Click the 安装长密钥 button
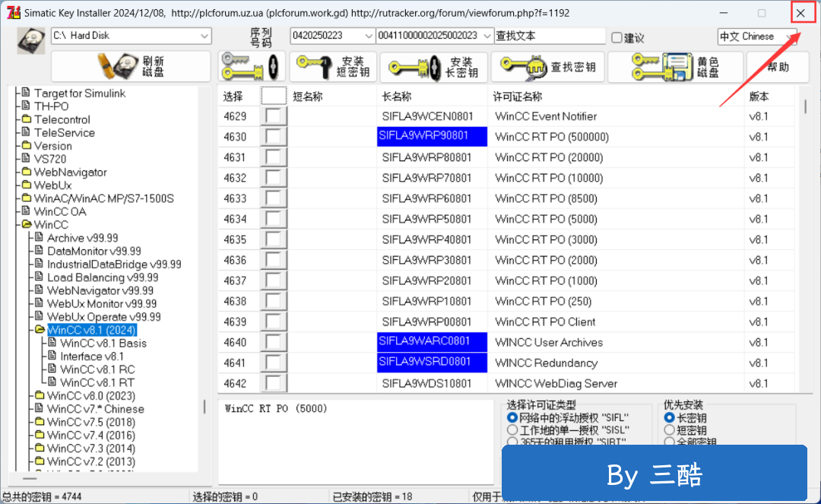This screenshot has height=504, width=821. [433, 66]
